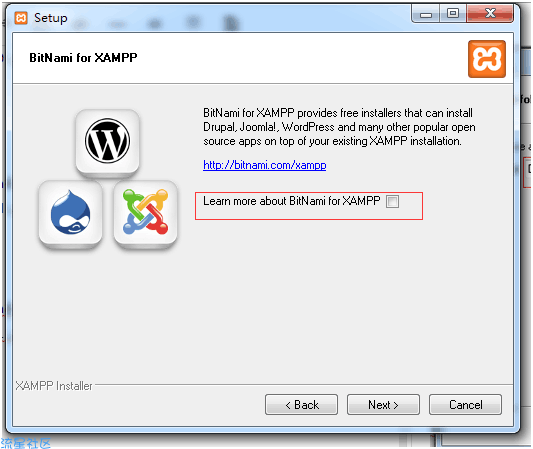533x449 pixels.
Task: Click the BitNami for XAMPP heading
Action: (83, 57)
